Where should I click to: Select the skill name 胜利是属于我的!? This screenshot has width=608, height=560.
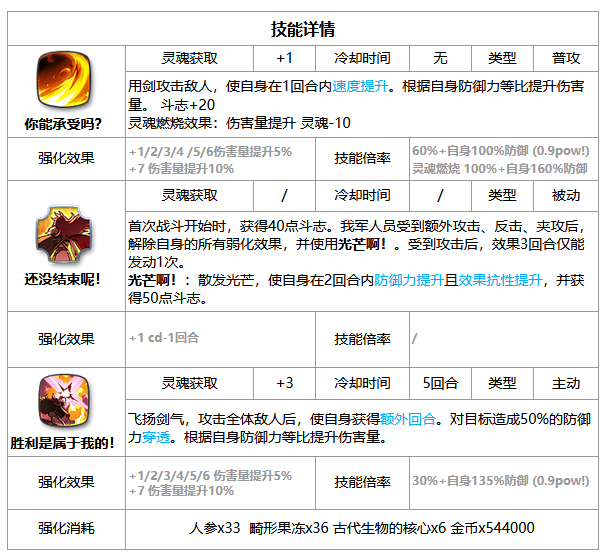pos(66,441)
